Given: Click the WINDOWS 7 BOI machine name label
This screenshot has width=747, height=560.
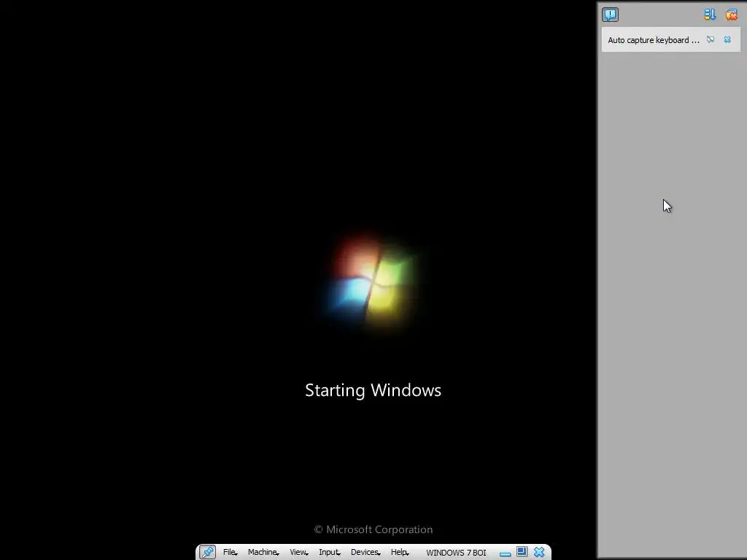Looking at the screenshot, I should click(456, 553).
